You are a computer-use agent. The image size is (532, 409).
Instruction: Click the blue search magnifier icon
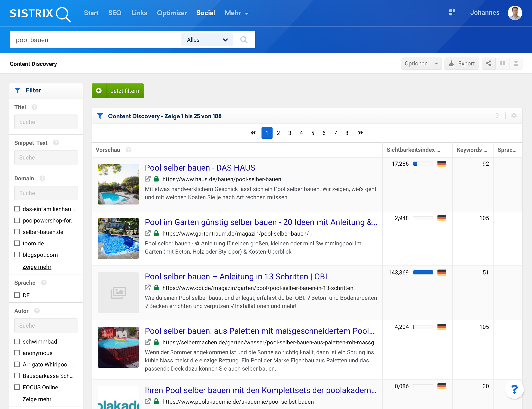[x=243, y=40]
